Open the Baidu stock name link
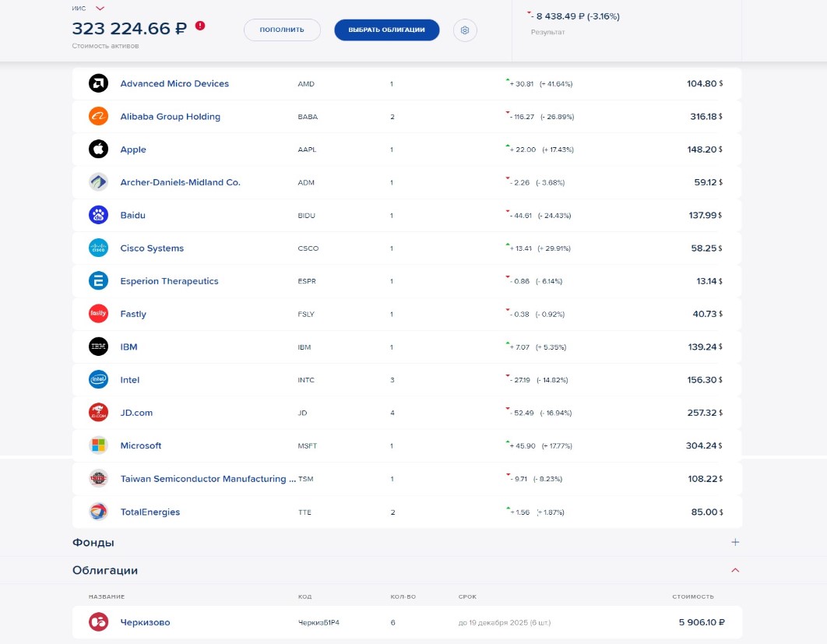The height and width of the screenshot is (644, 827). [x=133, y=215]
